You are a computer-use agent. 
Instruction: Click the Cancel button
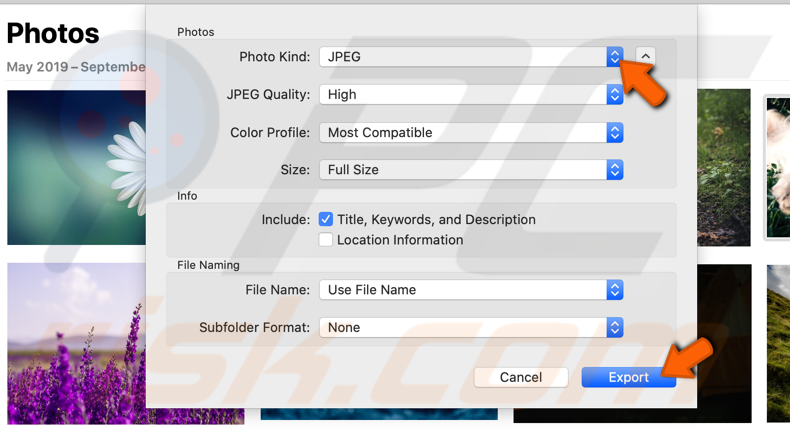[x=521, y=378]
